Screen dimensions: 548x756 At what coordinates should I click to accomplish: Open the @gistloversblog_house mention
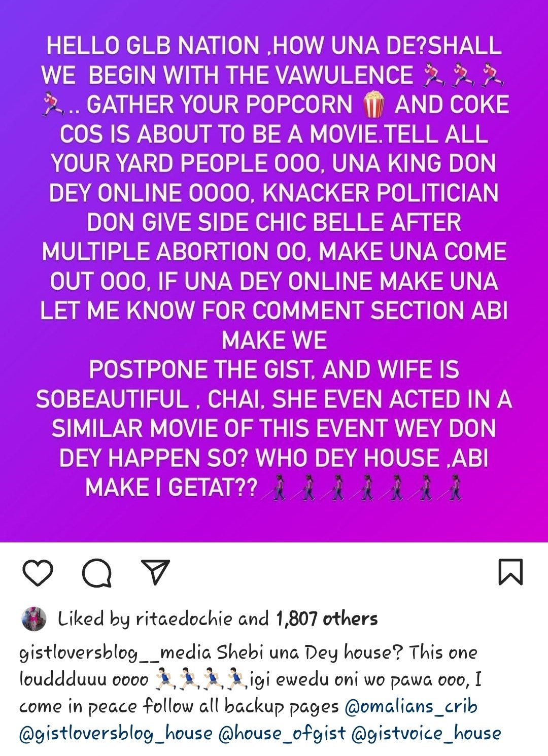116,733
